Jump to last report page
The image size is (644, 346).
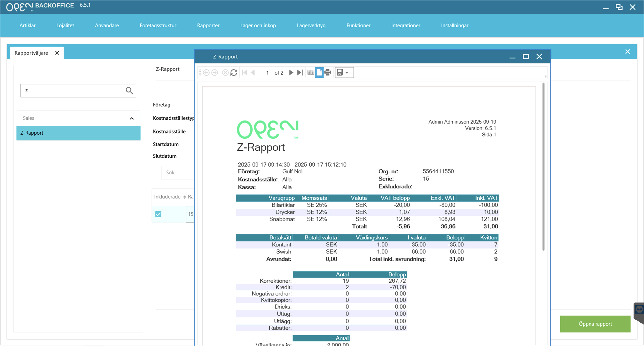click(x=300, y=73)
